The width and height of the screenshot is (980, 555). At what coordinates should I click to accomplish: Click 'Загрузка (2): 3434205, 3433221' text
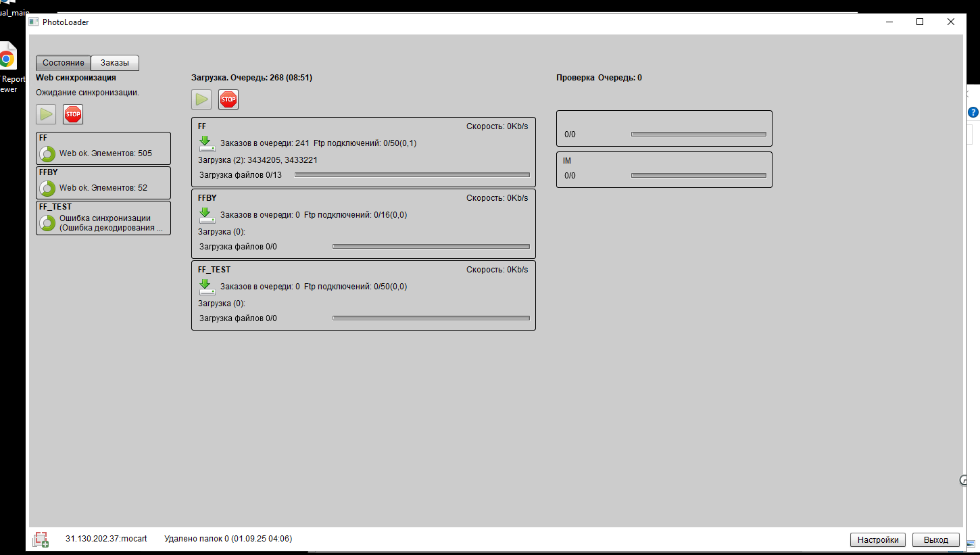(258, 160)
